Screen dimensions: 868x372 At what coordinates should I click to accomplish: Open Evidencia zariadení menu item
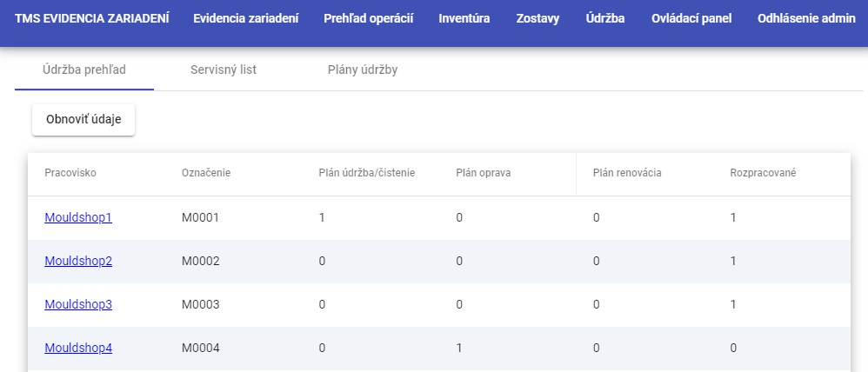coord(246,18)
